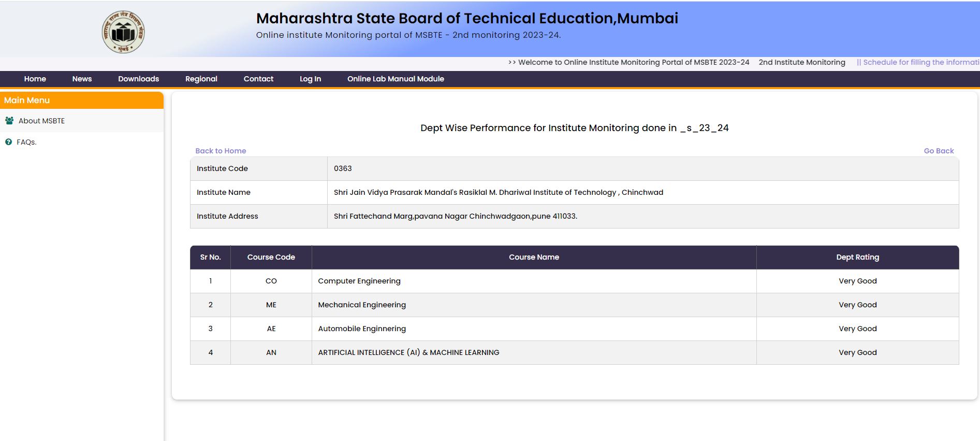Click serial number 2 cell
Screen dimensions: 980x441
point(210,305)
